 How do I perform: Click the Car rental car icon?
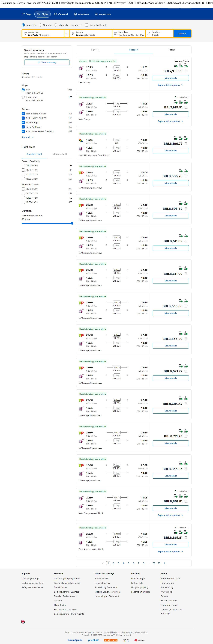56,14
